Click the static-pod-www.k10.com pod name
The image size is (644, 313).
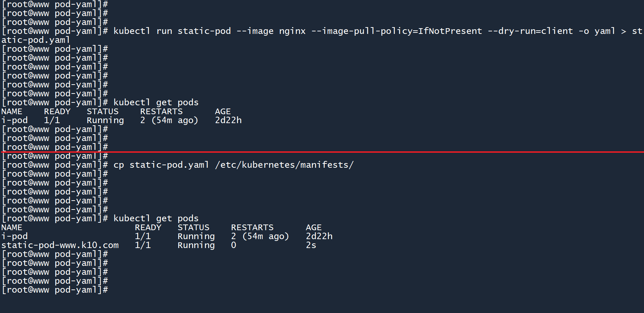click(x=60, y=246)
